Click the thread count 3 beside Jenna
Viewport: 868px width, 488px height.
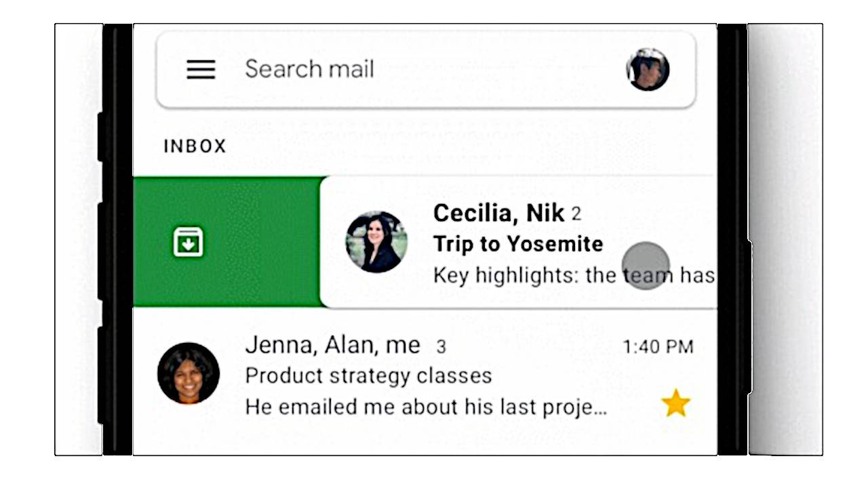441,348
